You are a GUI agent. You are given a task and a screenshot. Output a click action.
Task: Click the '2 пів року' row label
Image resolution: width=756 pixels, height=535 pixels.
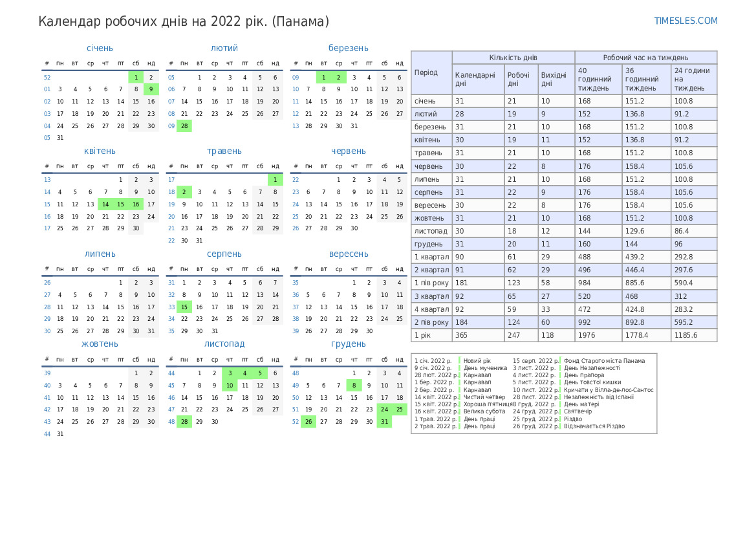[x=431, y=322]
